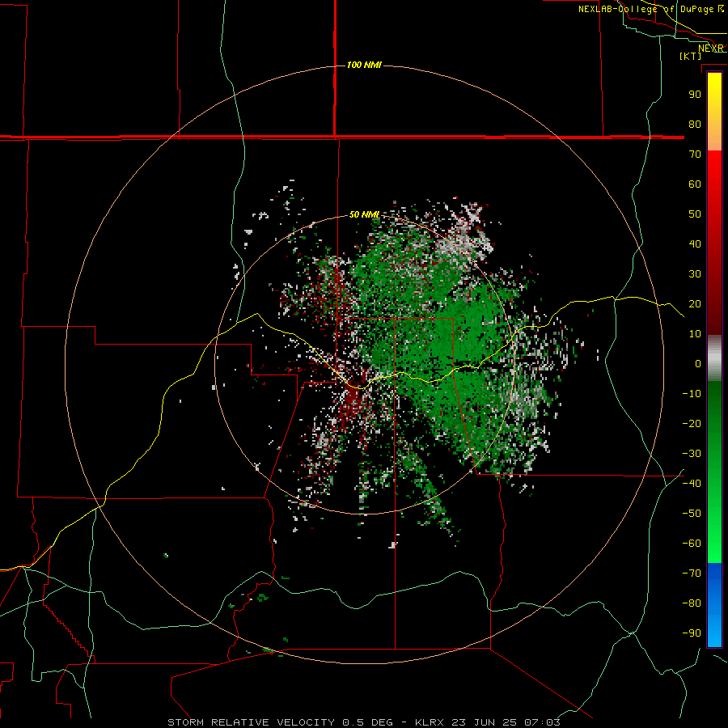The height and width of the screenshot is (728, 728).
Task: Click the -10 value on velocity scale
Action: [x=692, y=394]
